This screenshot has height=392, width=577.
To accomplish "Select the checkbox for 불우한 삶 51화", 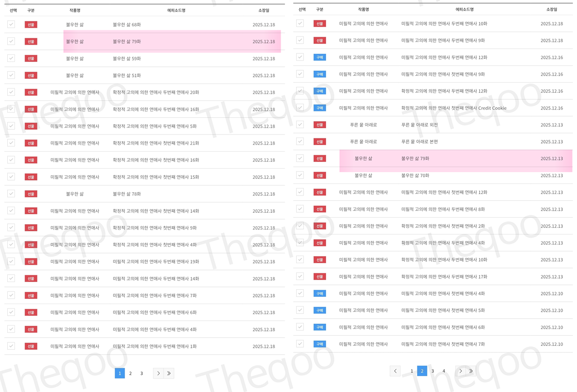I will [11, 75].
